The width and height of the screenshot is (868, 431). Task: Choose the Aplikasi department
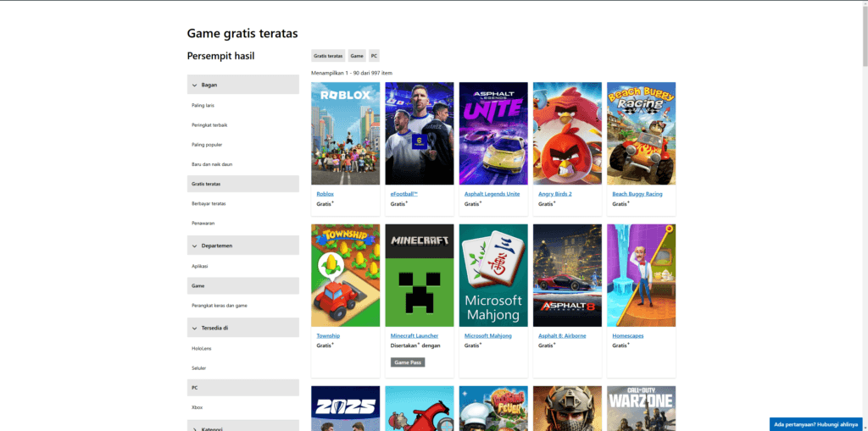[200, 266]
